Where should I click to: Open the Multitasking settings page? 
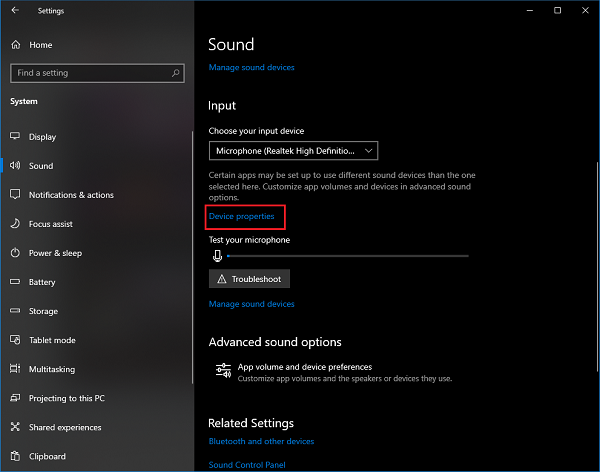click(x=52, y=369)
